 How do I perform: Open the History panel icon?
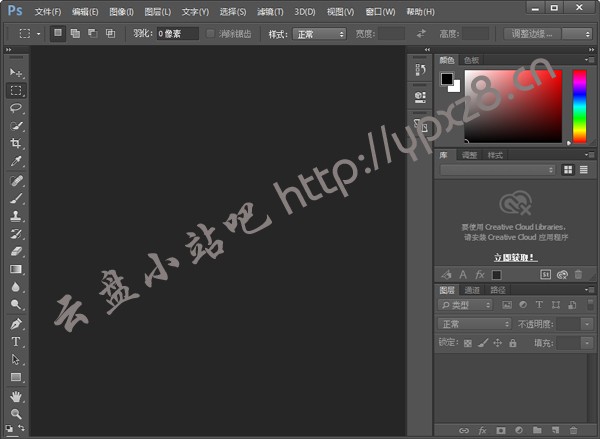pos(420,70)
